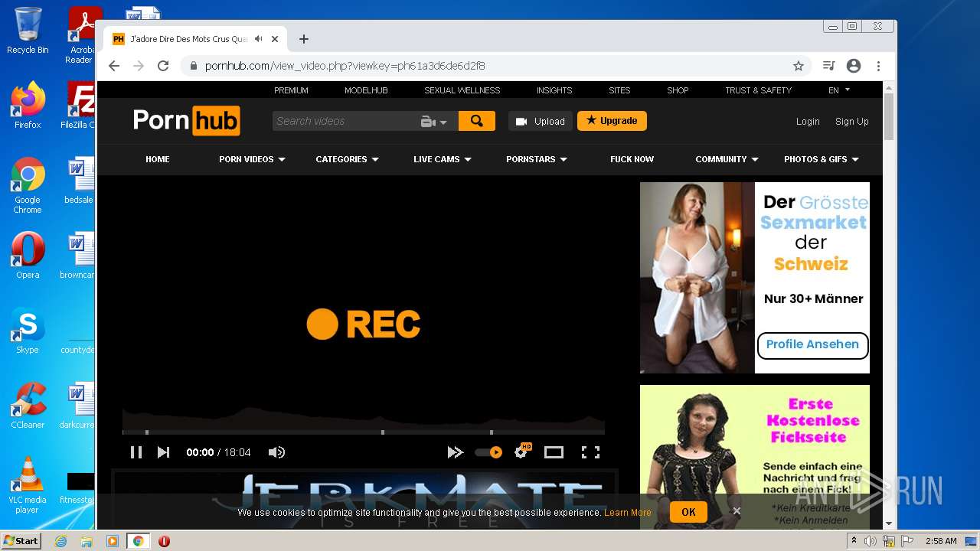Open Chrome profile account icon
This screenshot has width=980, height=551.
point(854,66)
